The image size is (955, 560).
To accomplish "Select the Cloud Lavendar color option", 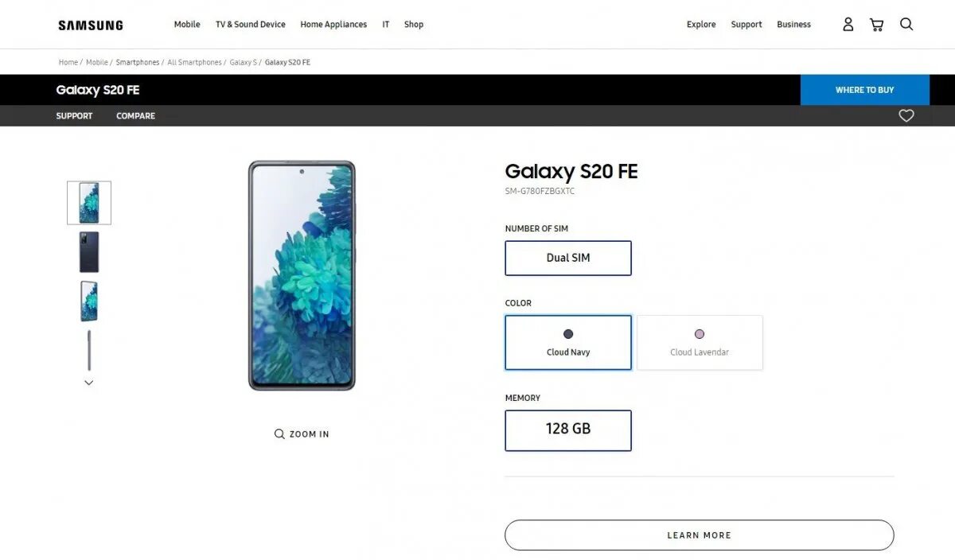I will coord(700,343).
